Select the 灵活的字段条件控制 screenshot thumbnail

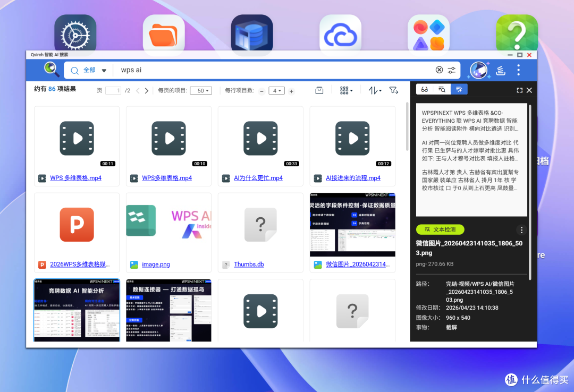pyautogui.click(x=352, y=225)
